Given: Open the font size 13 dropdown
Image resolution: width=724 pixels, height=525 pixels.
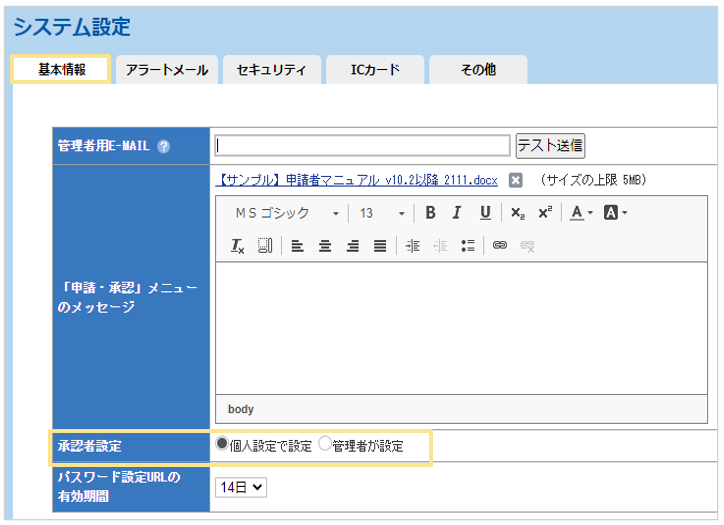Looking at the screenshot, I should click(381, 213).
